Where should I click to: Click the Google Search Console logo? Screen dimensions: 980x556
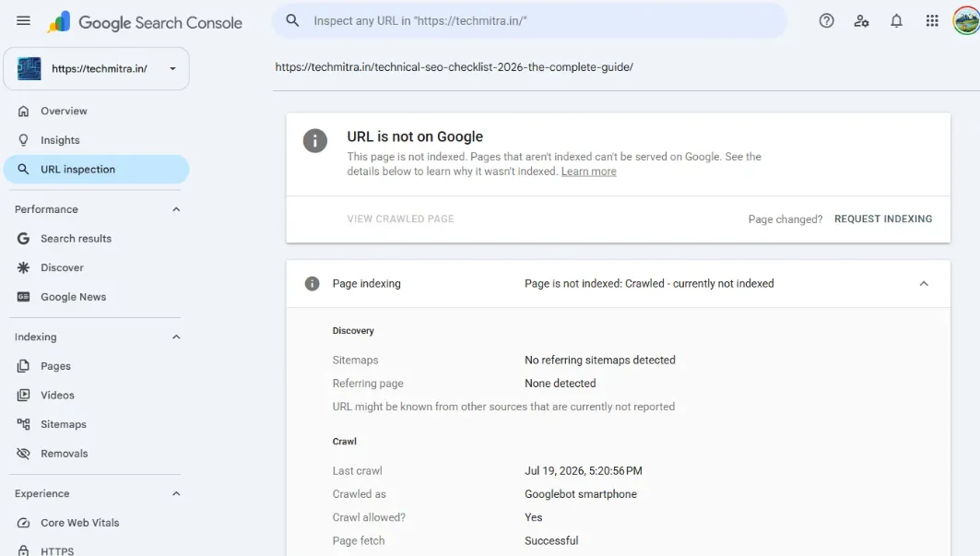(x=145, y=22)
